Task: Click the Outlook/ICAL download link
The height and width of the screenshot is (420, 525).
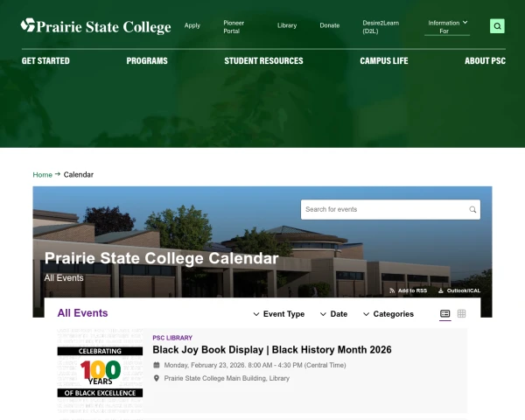Action: pos(459,290)
